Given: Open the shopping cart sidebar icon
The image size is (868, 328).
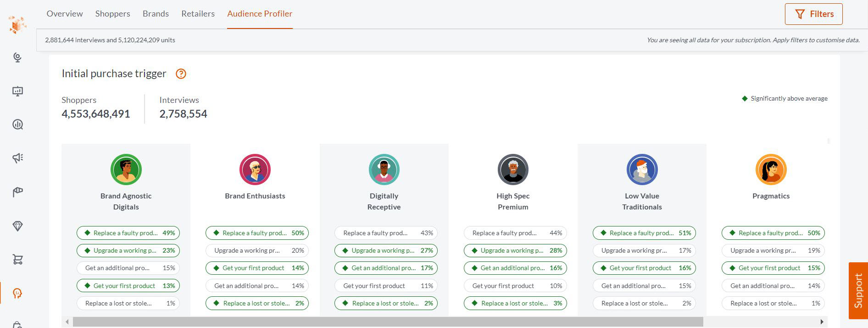Looking at the screenshot, I should 17,260.
